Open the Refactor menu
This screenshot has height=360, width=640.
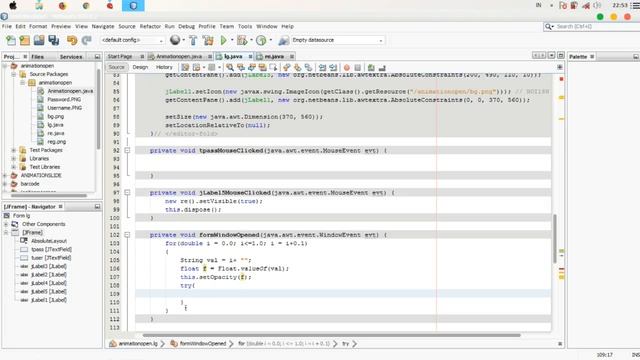(x=150, y=26)
